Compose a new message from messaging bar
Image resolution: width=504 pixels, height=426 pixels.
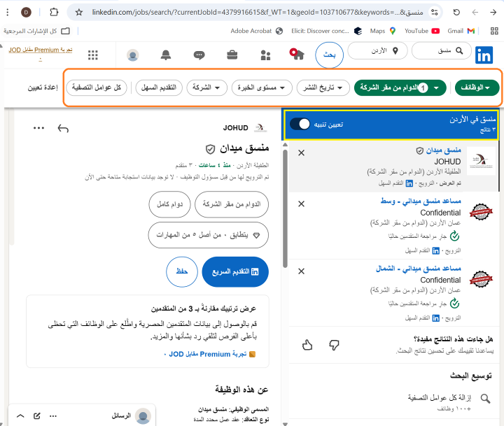pyautogui.click(x=37, y=416)
